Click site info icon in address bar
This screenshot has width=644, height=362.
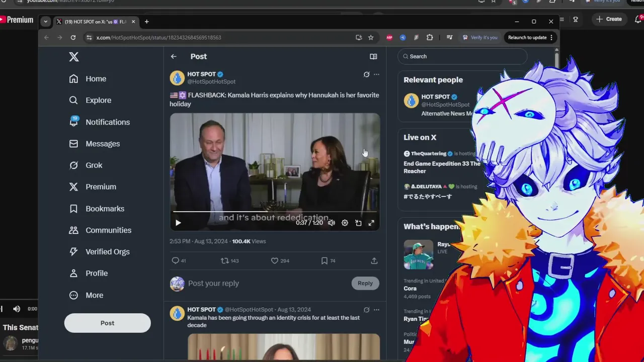pos(89,37)
